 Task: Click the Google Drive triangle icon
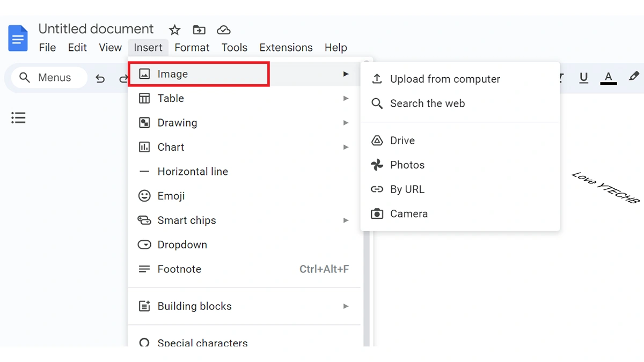pyautogui.click(x=377, y=141)
